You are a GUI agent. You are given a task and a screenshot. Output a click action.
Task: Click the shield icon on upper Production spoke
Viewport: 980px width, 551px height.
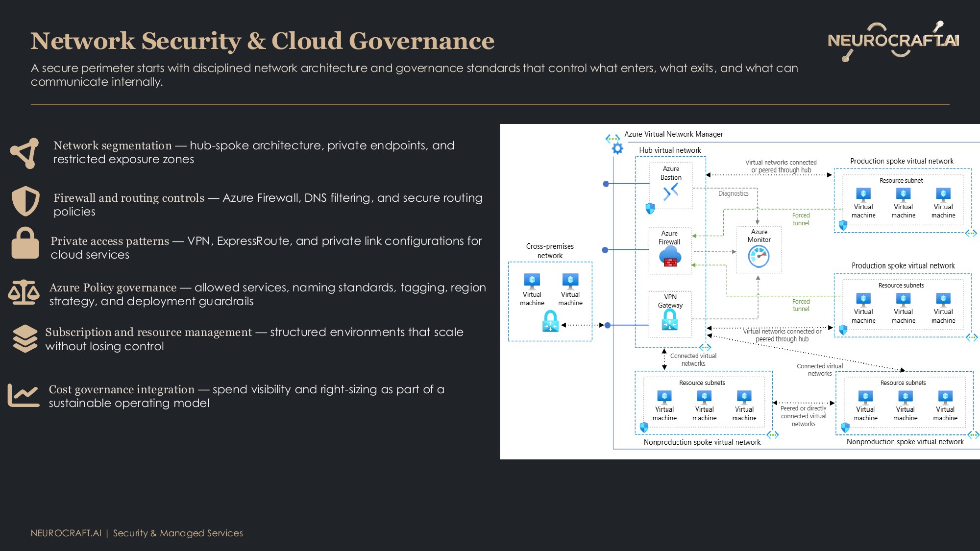[843, 225]
